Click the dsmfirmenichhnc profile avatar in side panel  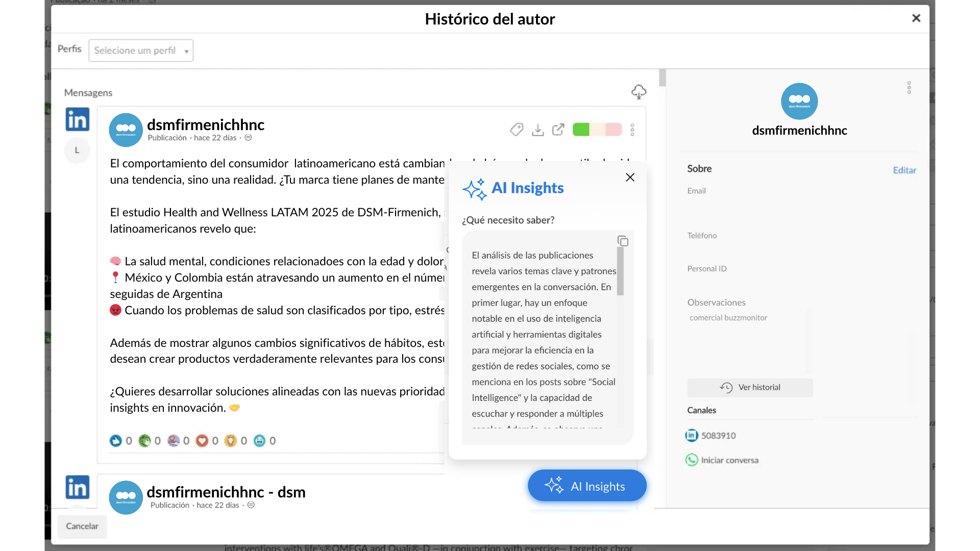[799, 101]
